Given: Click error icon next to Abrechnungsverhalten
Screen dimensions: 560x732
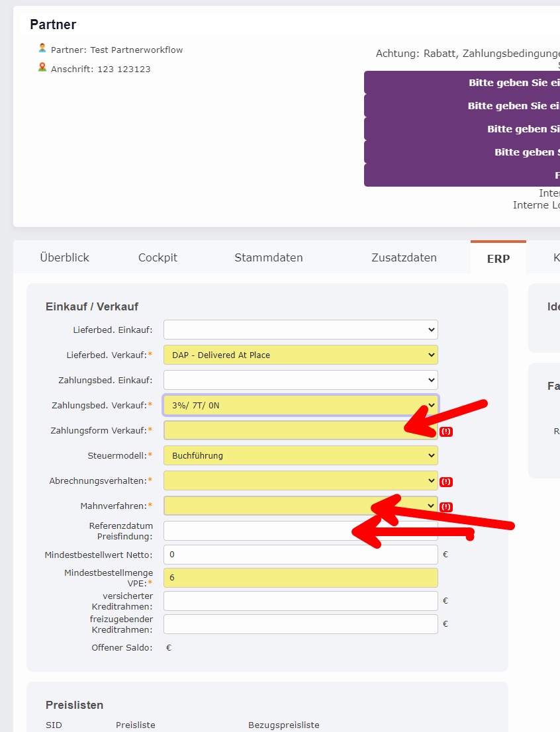Looking at the screenshot, I should tap(445, 482).
